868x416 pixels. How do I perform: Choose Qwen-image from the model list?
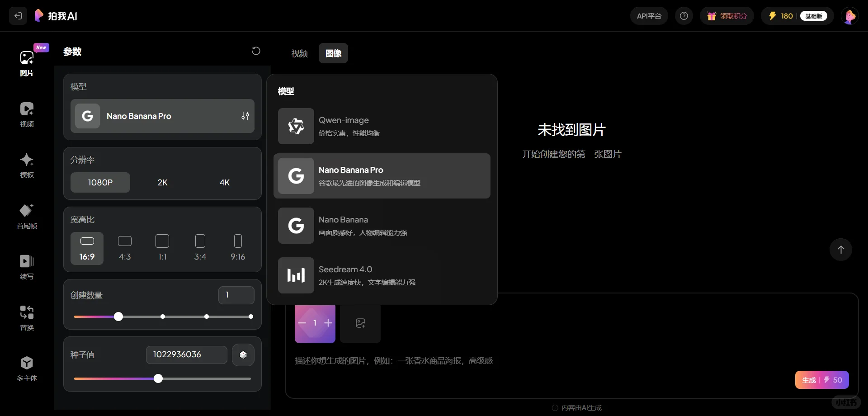tap(382, 126)
